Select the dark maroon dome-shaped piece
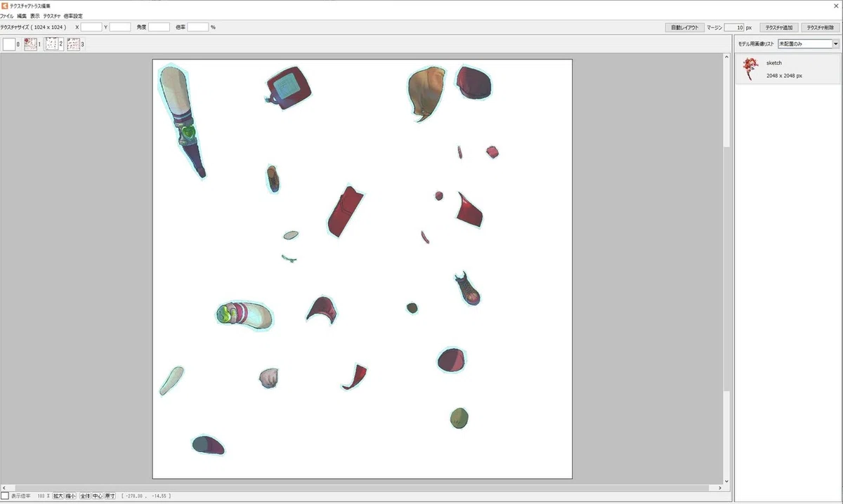The height and width of the screenshot is (504, 843). tap(451, 360)
